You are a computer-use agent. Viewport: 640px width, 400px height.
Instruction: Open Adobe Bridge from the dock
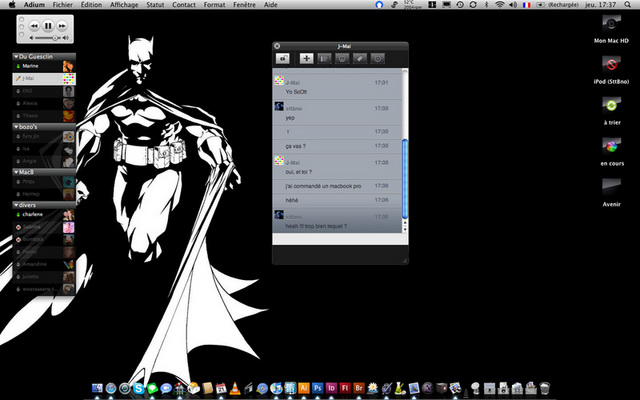pyautogui.click(x=359, y=388)
